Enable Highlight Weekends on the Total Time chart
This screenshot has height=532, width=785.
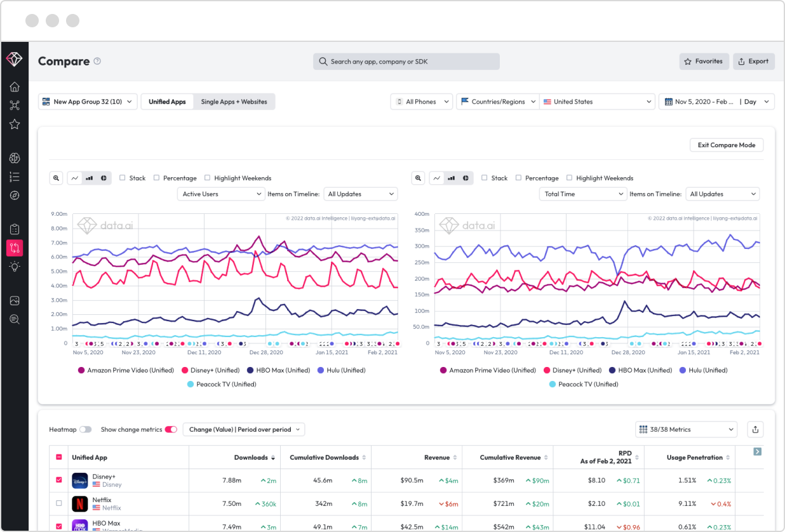[x=570, y=178]
